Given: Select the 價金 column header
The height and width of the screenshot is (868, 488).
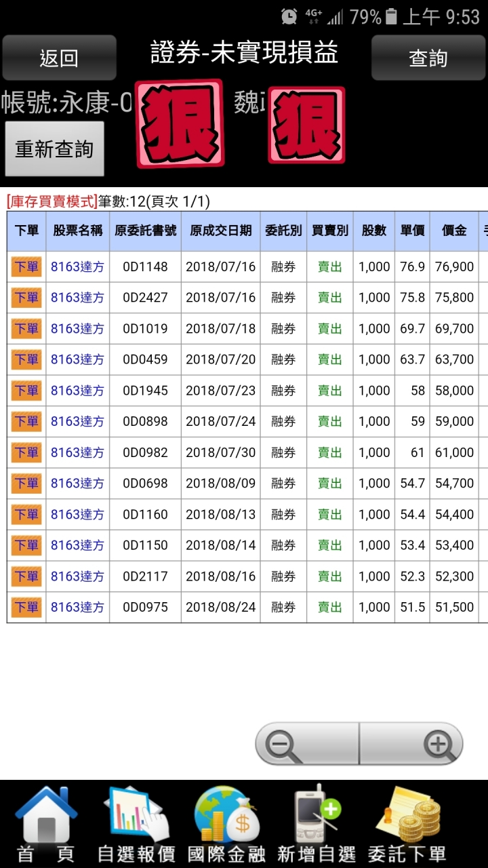Looking at the screenshot, I should coord(454,231).
